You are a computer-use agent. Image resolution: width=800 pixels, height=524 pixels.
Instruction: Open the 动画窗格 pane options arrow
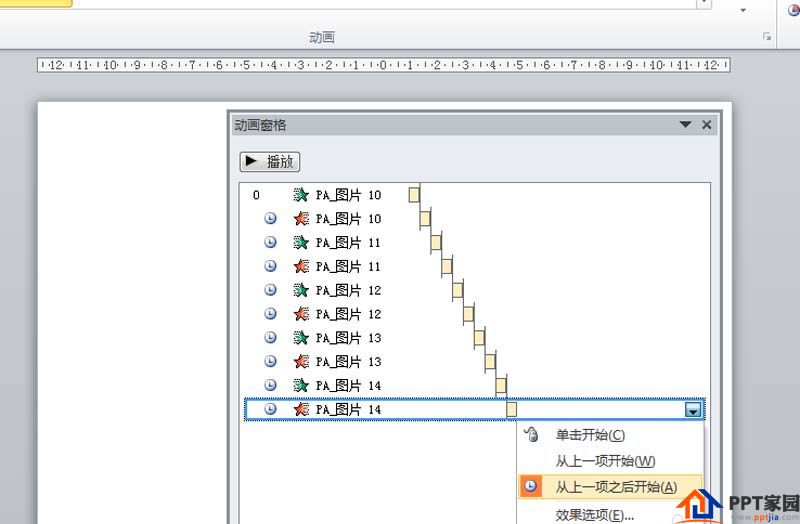(x=685, y=124)
